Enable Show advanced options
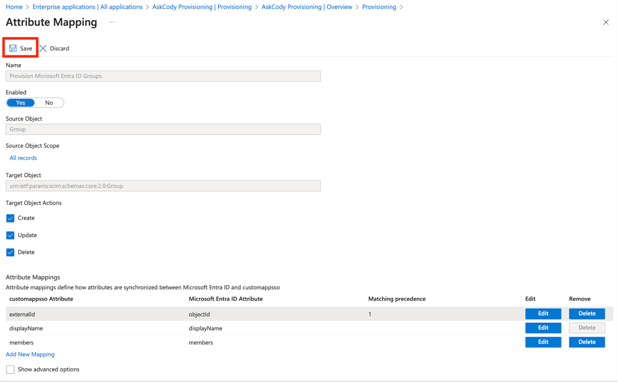Screen dimensions: 618x384 (10, 369)
